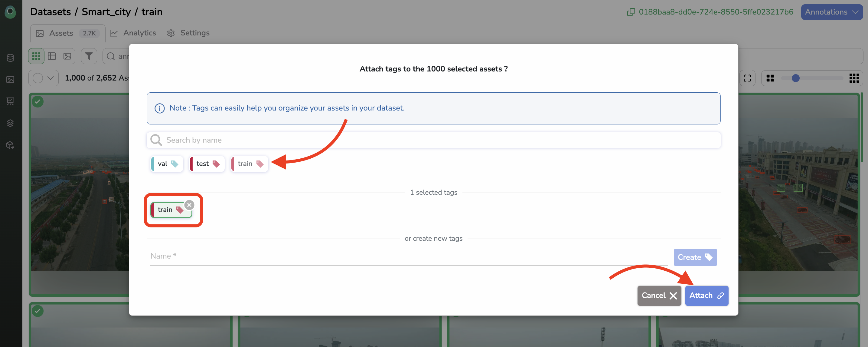Select the test tag chip
This screenshot has height=347, width=868.
207,164
